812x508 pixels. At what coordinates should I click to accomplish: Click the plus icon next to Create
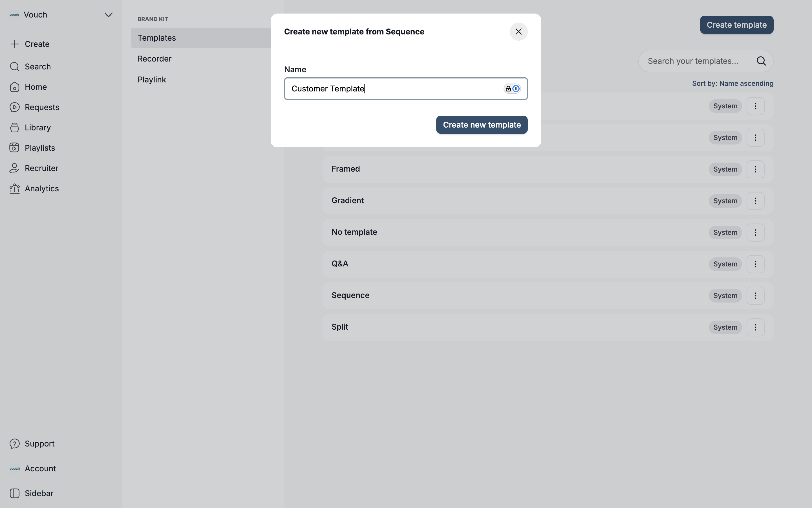point(14,44)
